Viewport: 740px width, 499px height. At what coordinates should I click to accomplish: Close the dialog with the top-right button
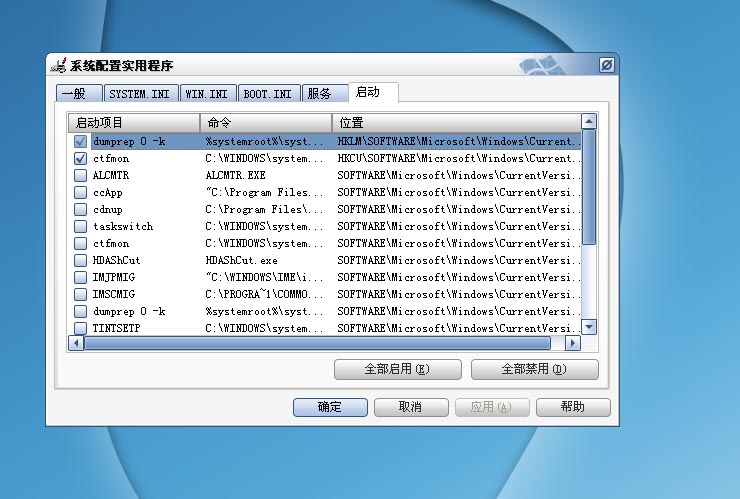[x=606, y=65]
